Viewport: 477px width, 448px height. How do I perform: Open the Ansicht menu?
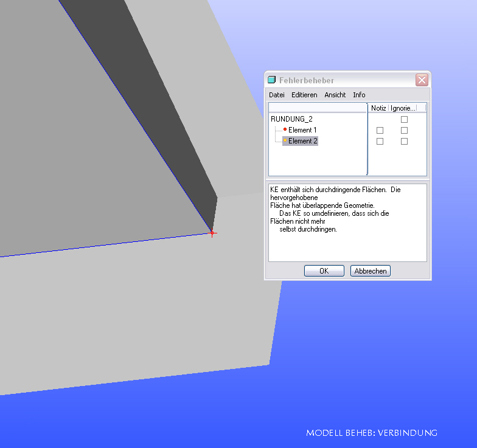click(x=335, y=95)
